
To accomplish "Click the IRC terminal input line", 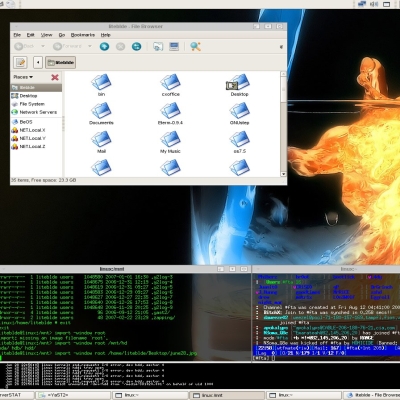I will [x=326, y=358].
